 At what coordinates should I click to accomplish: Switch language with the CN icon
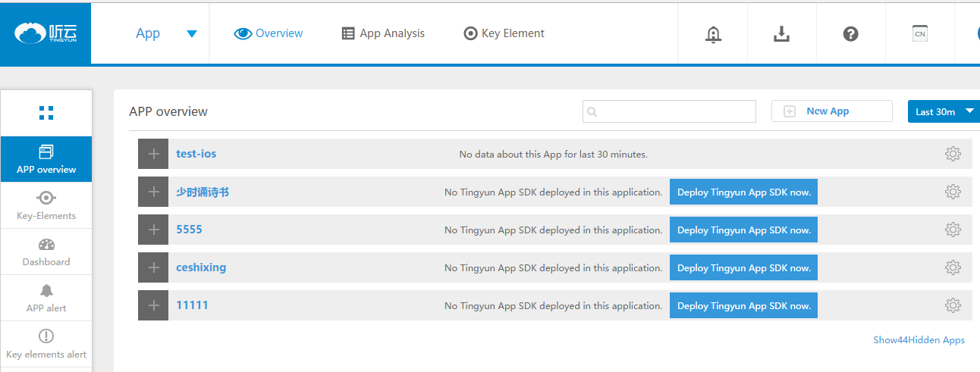[x=919, y=34]
